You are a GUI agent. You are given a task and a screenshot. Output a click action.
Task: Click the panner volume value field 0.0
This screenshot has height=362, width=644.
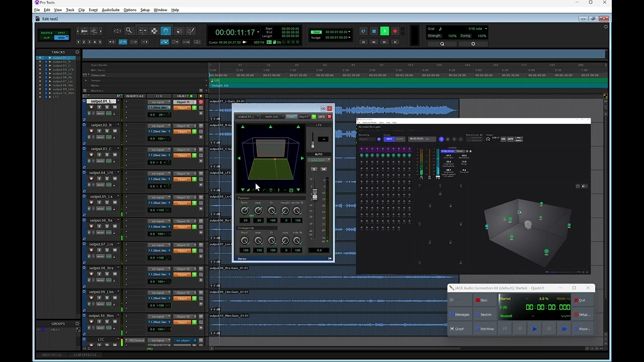click(x=319, y=250)
